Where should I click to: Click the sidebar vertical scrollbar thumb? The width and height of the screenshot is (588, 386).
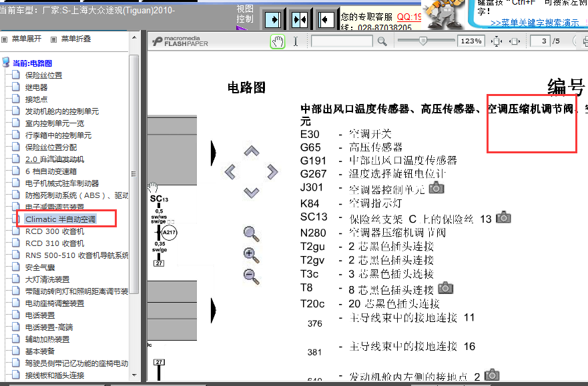point(134,174)
